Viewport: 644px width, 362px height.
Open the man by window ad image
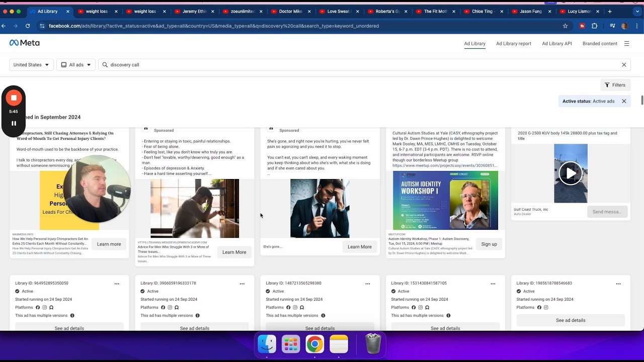[x=195, y=208]
